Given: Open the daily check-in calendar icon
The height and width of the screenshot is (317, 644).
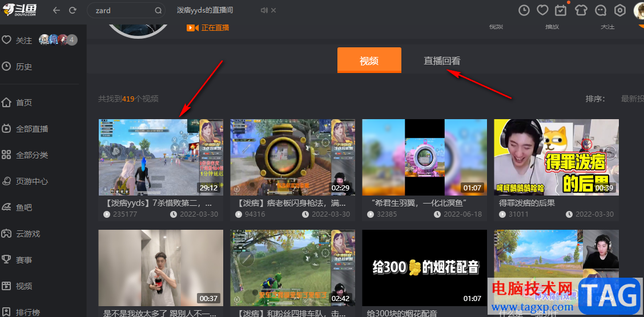Looking at the screenshot, I should [561, 10].
